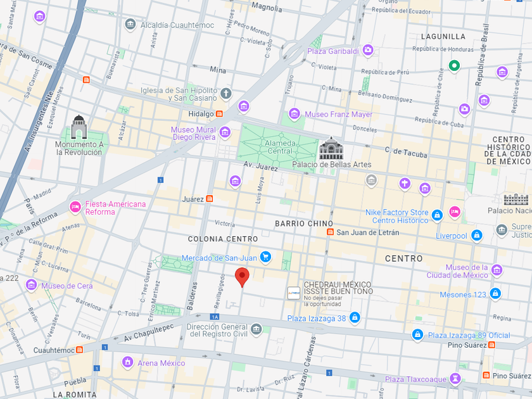Open the Mercado de San Juan shopping cart icon
This screenshot has height=399, width=532.
click(x=265, y=257)
